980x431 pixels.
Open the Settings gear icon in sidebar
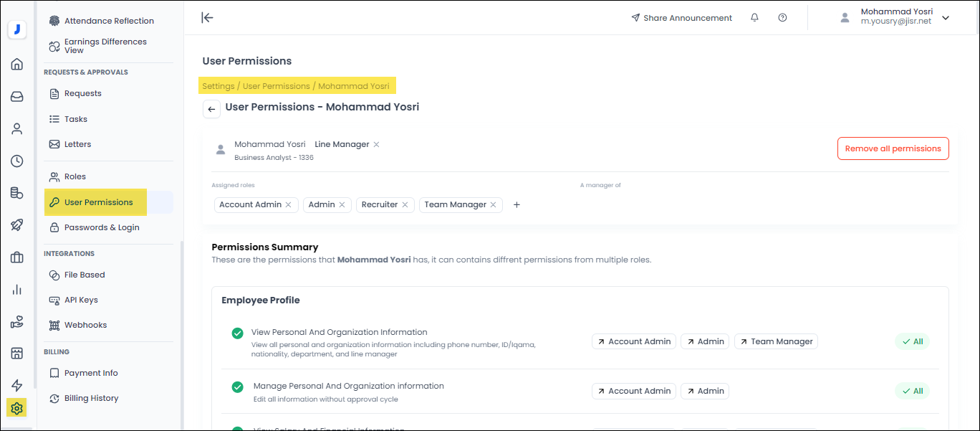click(16, 407)
